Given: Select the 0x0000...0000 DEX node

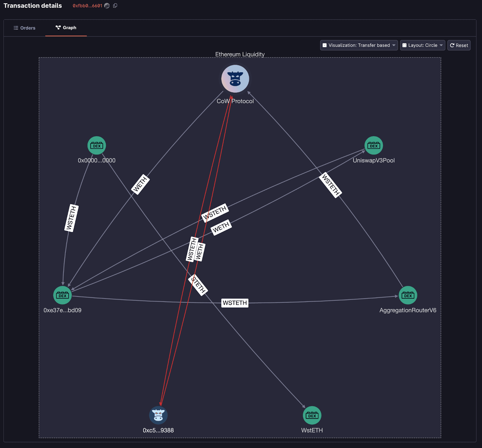Looking at the screenshot, I should pyautogui.click(x=96, y=145).
